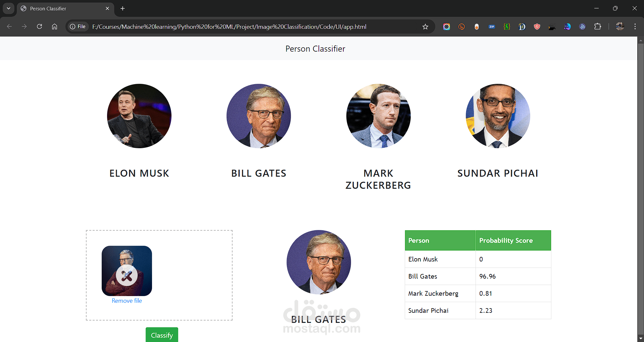The width and height of the screenshot is (644, 342).
Task: Select the Person Classifier browser tab
Action: click(x=65, y=8)
